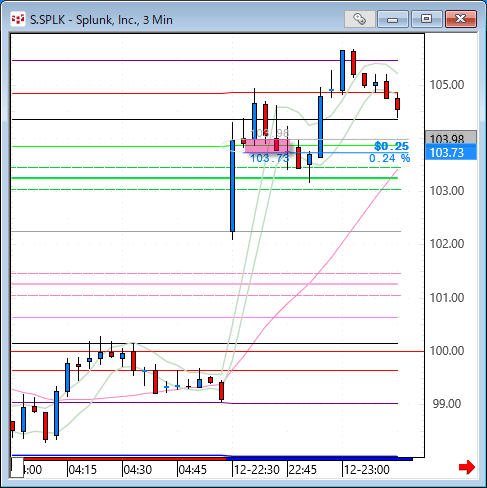Click the white box at time axis start
This screenshot has height=488, width=487.
pyautogui.click(x=17, y=468)
